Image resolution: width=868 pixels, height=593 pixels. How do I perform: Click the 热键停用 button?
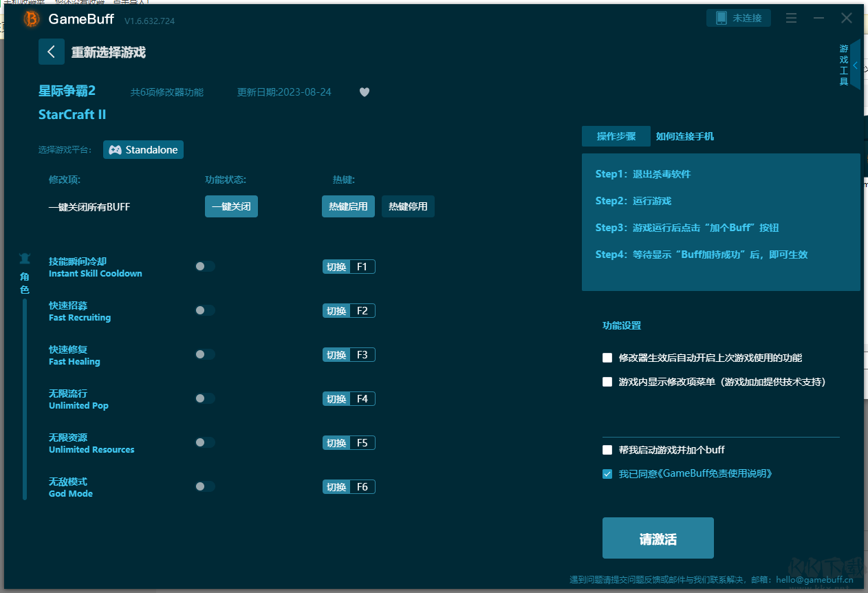click(408, 206)
